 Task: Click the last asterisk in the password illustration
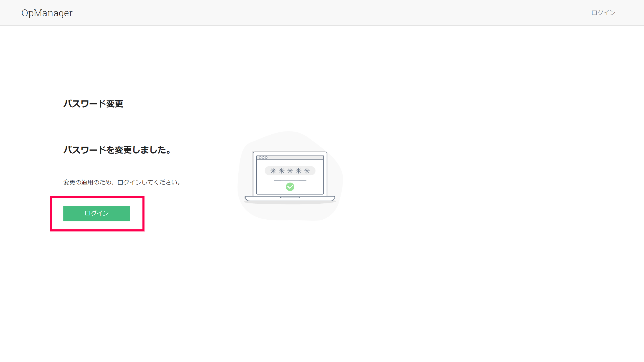(307, 171)
